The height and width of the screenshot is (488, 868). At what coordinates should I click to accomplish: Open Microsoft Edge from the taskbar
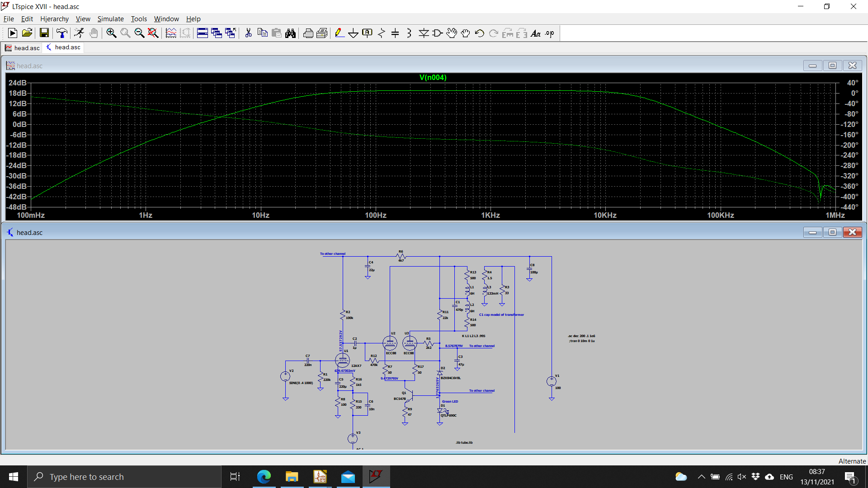[x=264, y=477]
